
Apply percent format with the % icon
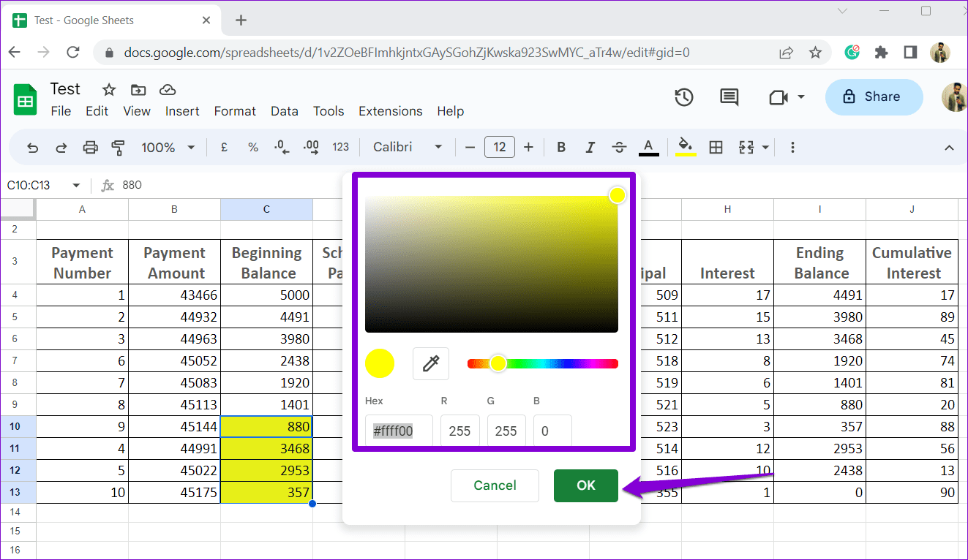click(253, 148)
